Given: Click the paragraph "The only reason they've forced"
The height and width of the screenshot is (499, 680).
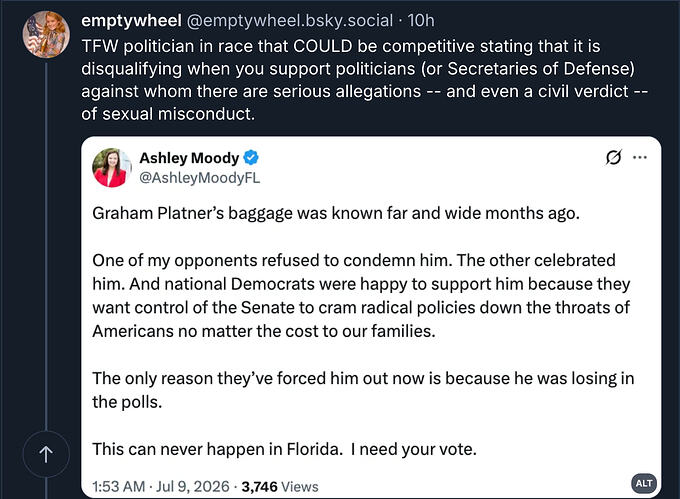Looking at the screenshot, I should click(x=363, y=390).
